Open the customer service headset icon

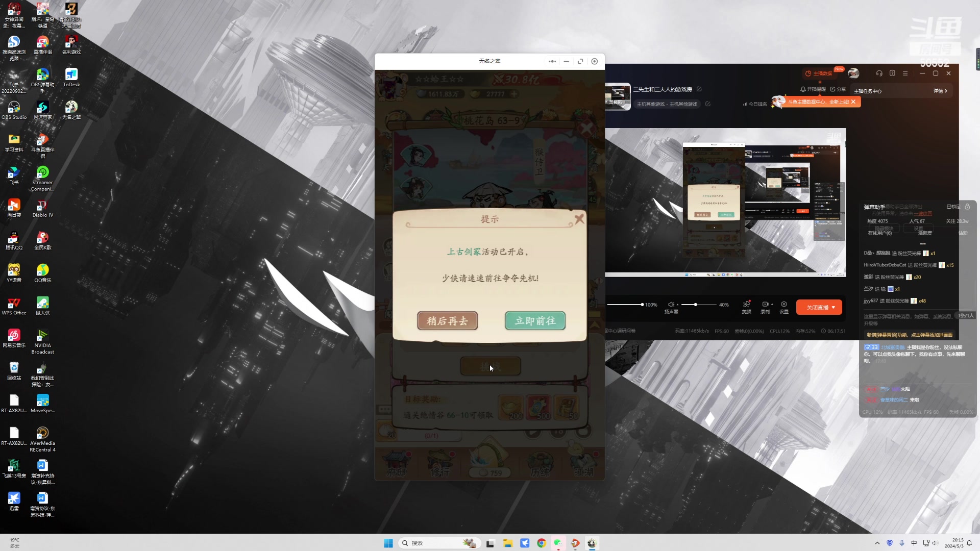pyautogui.click(x=879, y=73)
